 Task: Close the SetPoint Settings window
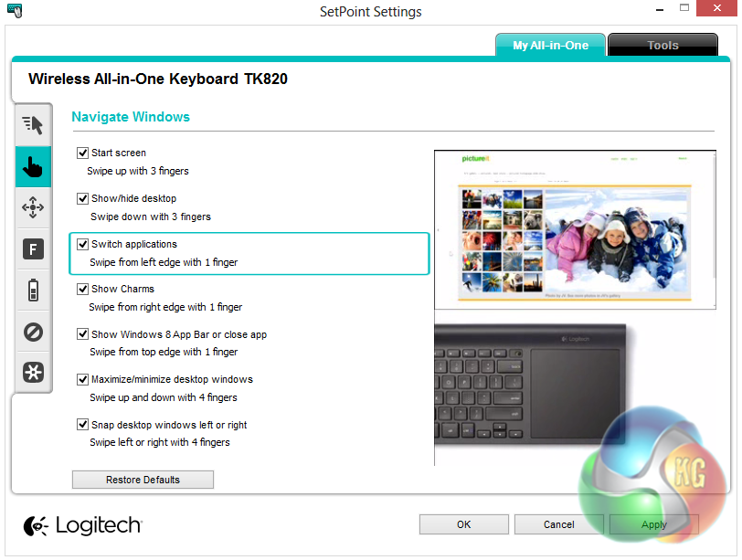click(717, 8)
